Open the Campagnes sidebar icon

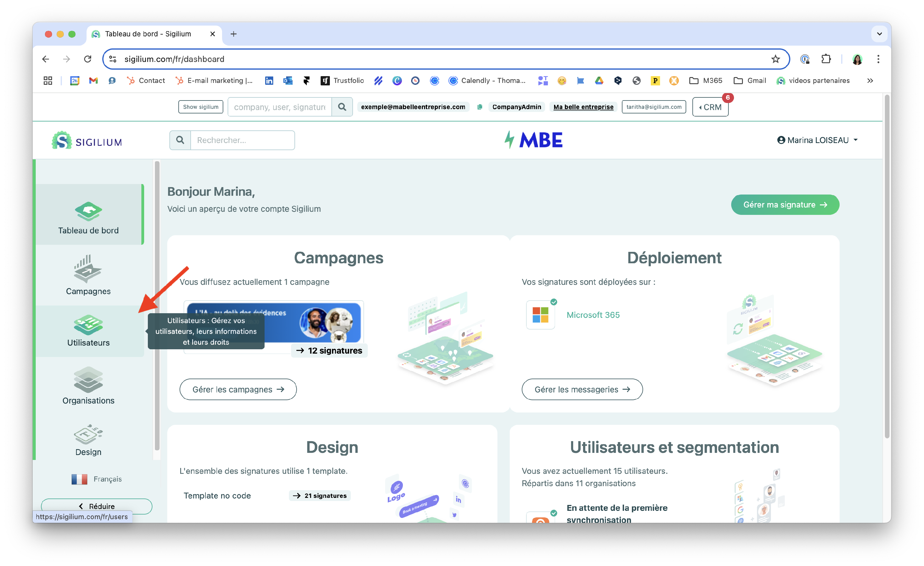(x=88, y=269)
